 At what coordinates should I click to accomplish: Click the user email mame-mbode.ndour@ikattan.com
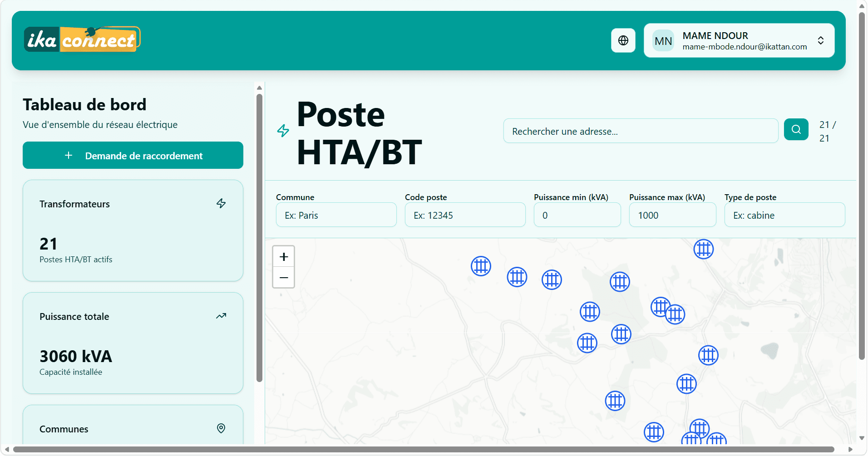(x=745, y=47)
